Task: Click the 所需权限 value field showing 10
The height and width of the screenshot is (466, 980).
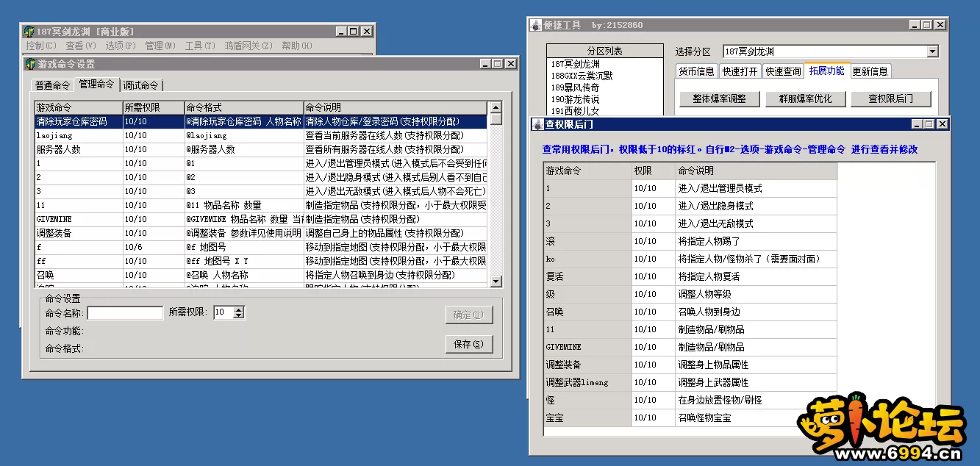Action: [x=223, y=312]
